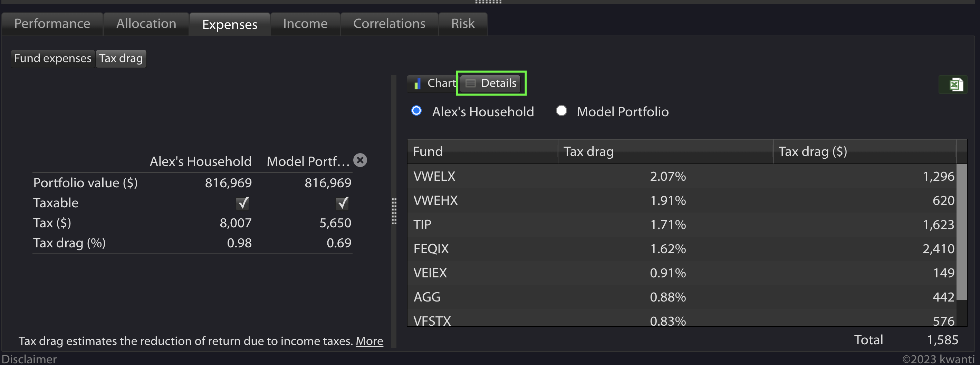Select the VWEHX fund row
Image resolution: width=980 pixels, height=365 pixels.
point(682,200)
